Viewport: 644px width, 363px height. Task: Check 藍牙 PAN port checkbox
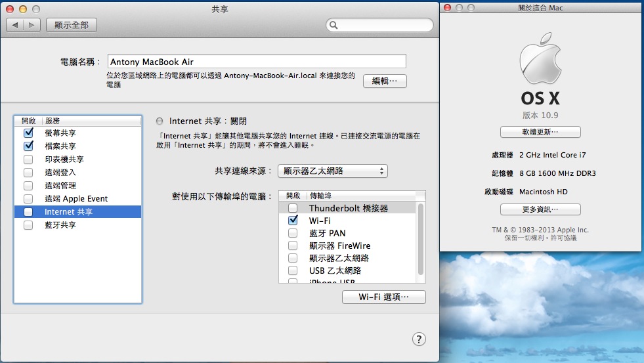coord(293,233)
